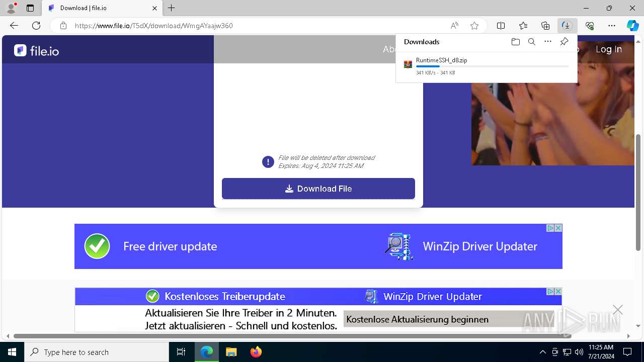Show hidden system tray icons
The height and width of the screenshot is (362, 644).
pos(543,352)
